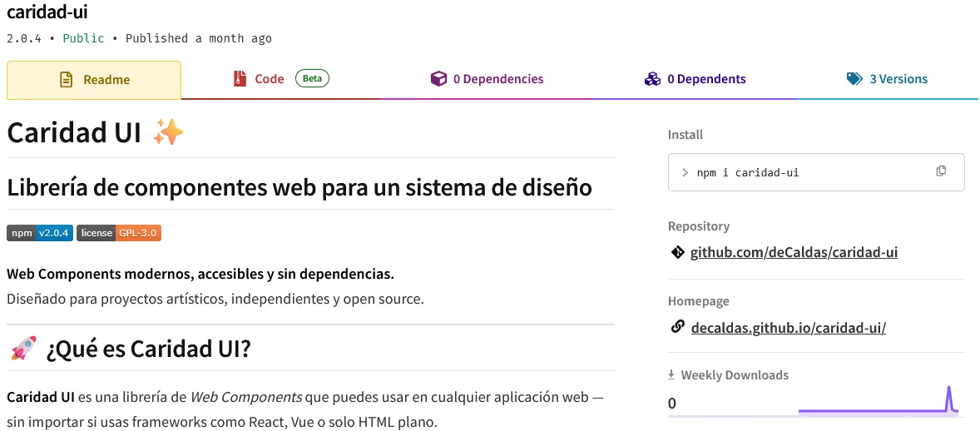Click the npm v2.0.4 badge
980x431 pixels.
[40, 233]
